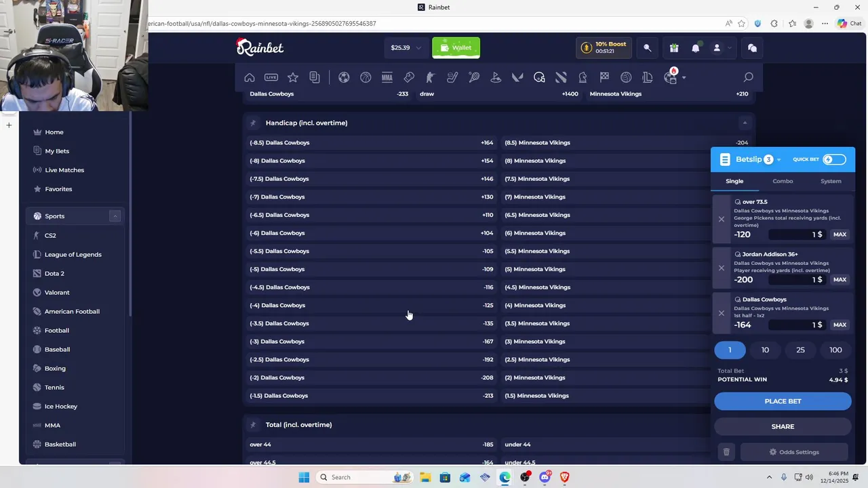This screenshot has width=868, height=488.
Task: Open My Bets in sidebar
Action: pyautogui.click(x=57, y=151)
